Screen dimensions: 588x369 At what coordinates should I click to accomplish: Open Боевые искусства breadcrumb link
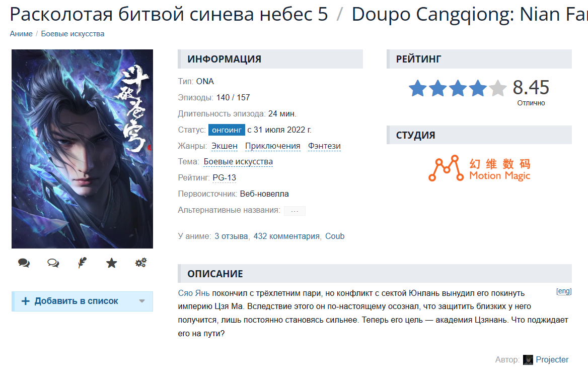pos(73,34)
